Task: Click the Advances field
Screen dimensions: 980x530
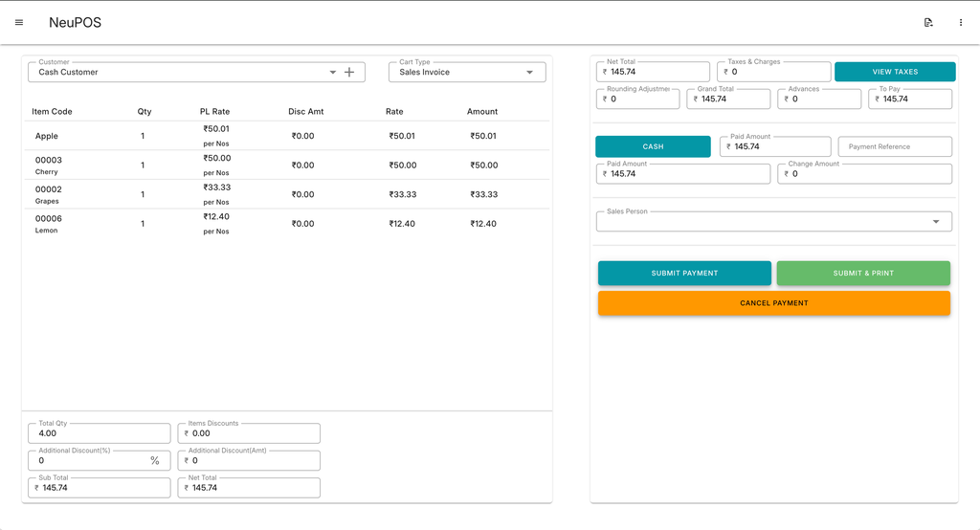Action: pyautogui.click(x=819, y=99)
